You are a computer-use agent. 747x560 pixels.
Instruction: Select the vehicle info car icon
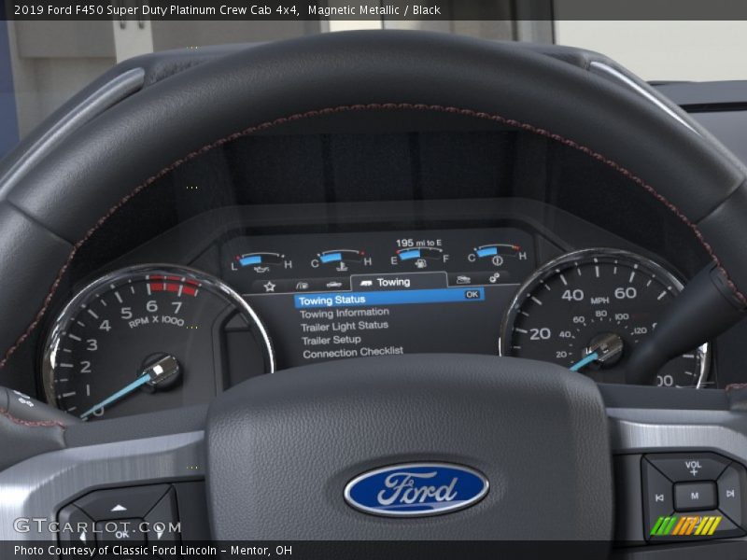332,284
